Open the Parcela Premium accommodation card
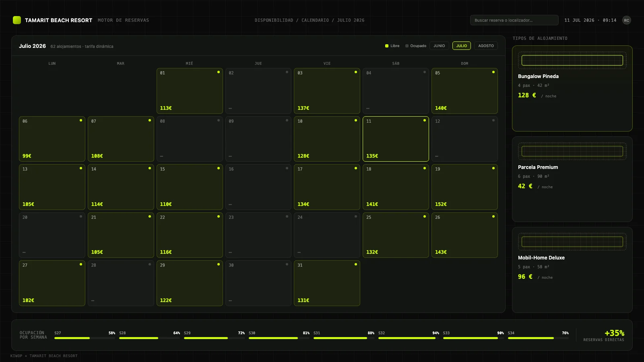The height and width of the screenshot is (362, 644). click(572, 179)
